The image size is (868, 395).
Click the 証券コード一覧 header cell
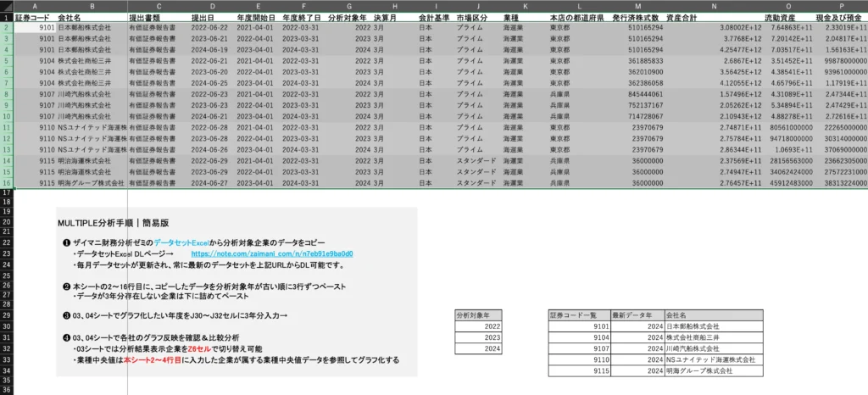point(580,315)
